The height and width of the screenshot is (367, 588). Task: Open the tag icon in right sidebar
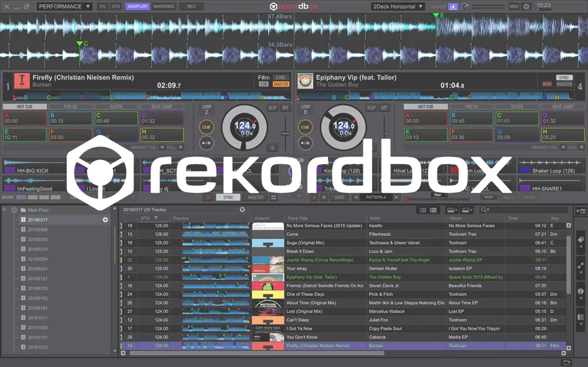pos(580,239)
